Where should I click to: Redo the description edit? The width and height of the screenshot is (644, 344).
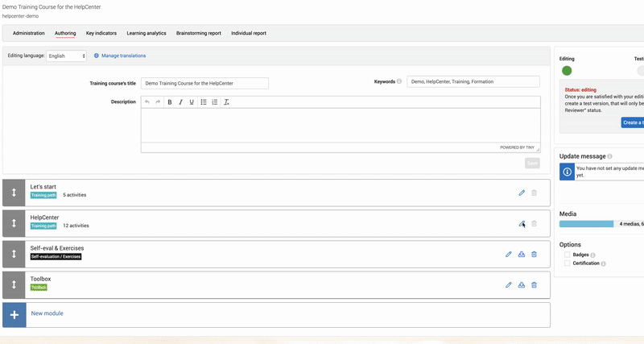click(x=158, y=102)
